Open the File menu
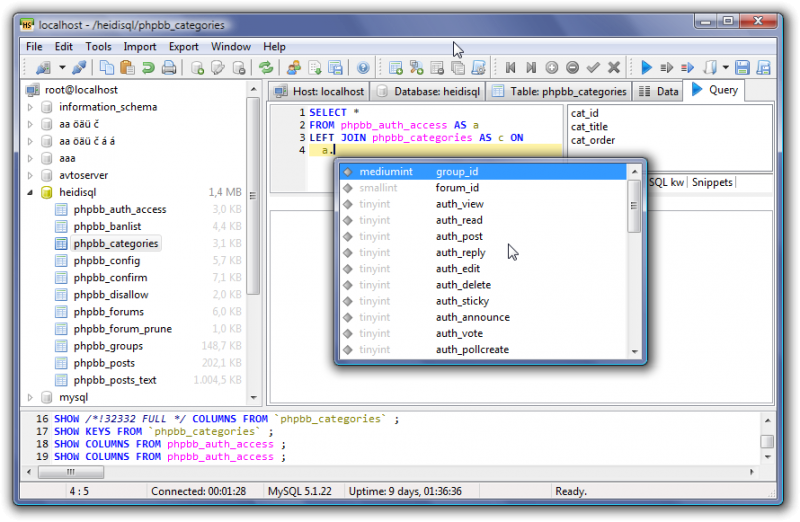Screen dimensions: 800x522 34,46
